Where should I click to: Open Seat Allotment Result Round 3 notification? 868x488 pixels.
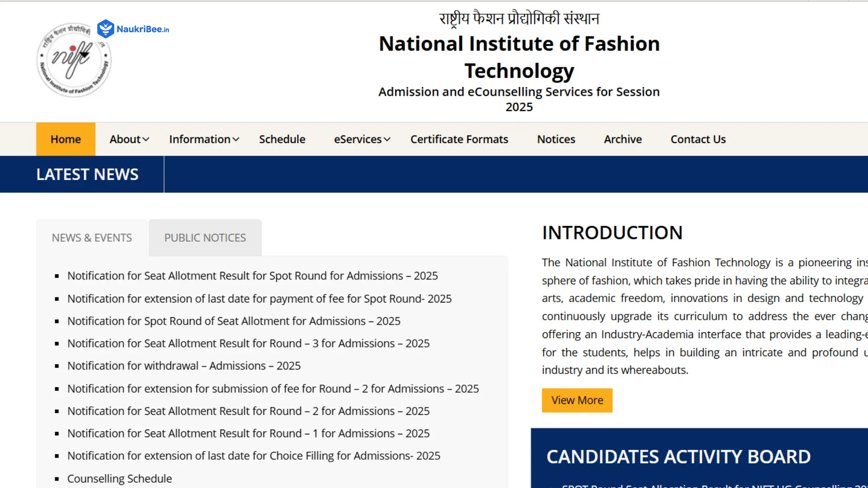coord(248,343)
